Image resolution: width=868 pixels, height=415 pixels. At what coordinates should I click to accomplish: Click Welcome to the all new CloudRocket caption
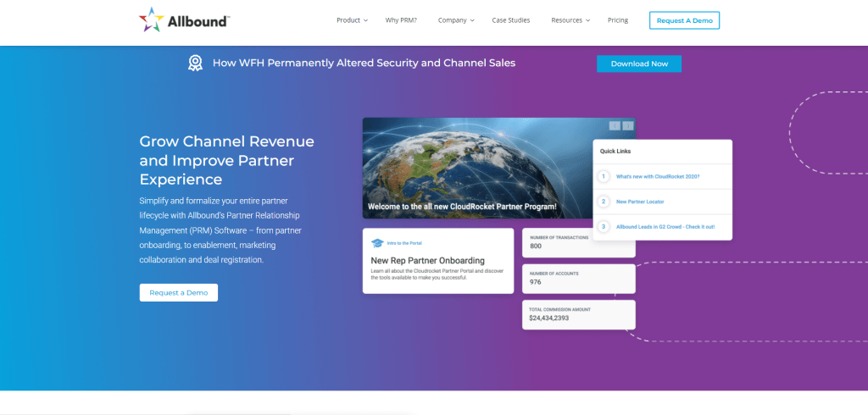click(x=462, y=207)
